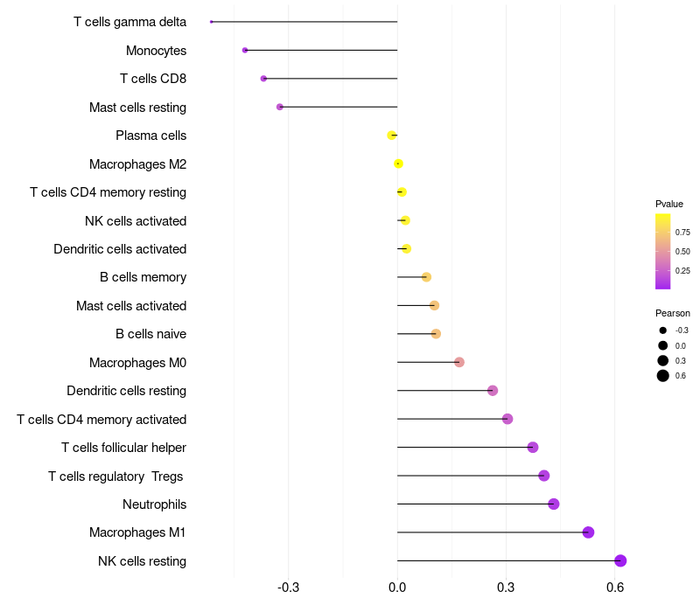This screenshot has height=612, width=700.
Task: Select the Macrophages M0 data point
Action: click(459, 362)
